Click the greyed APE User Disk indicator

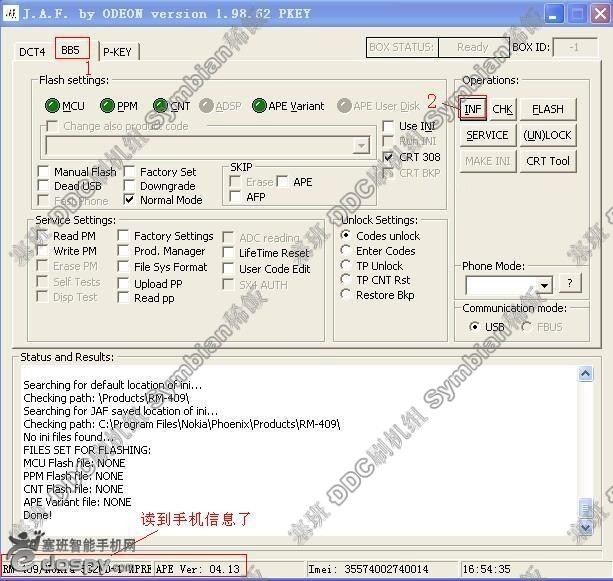(344, 106)
